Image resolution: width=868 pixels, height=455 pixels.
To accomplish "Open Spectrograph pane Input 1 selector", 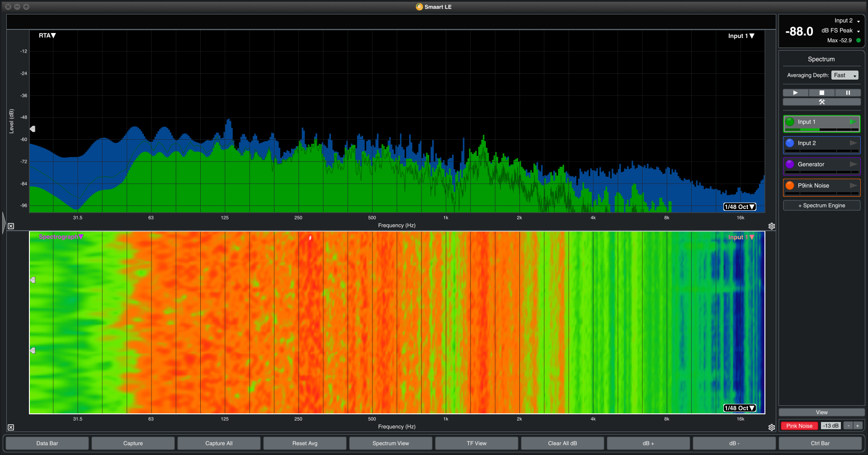I will click(741, 237).
